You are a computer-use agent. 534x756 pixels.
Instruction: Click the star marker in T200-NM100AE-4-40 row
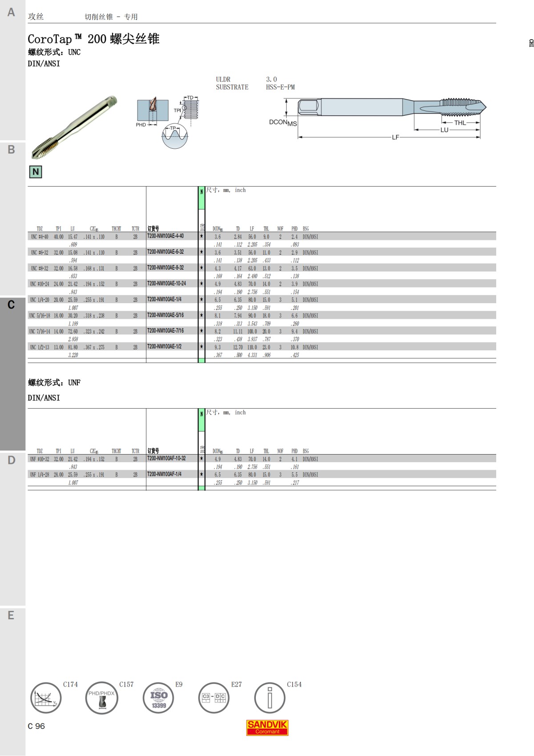click(x=202, y=236)
